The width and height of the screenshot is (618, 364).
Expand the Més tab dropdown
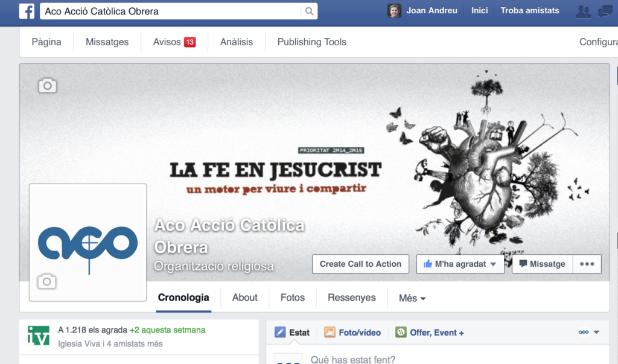(x=412, y=298)
